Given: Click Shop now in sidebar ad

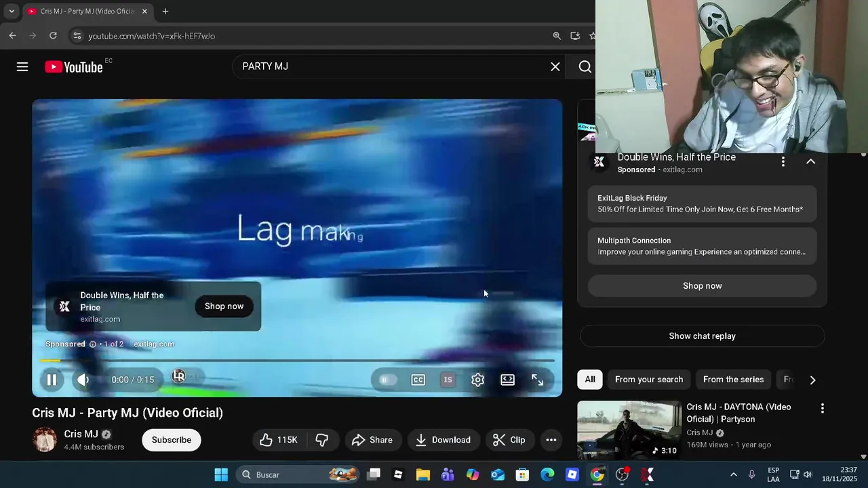Looking at the screenshot, I should 702,286.
